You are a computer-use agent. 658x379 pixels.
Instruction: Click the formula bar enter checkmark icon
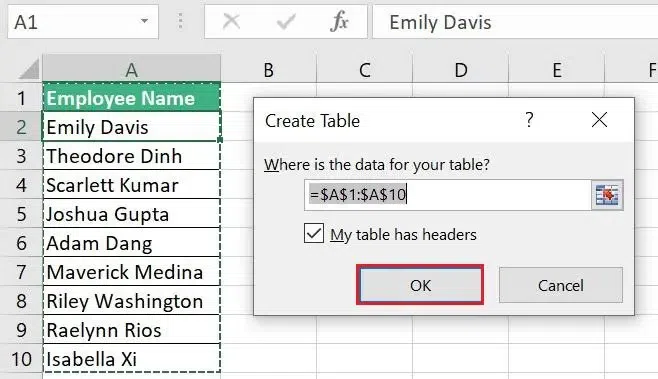[x=286, y=21]
